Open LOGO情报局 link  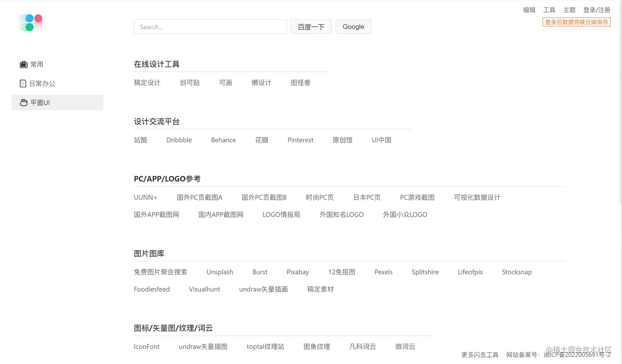coord(281,215)
